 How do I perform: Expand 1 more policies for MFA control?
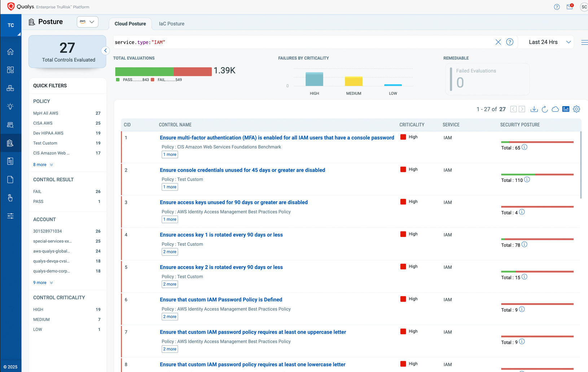(x=170, y=155)
